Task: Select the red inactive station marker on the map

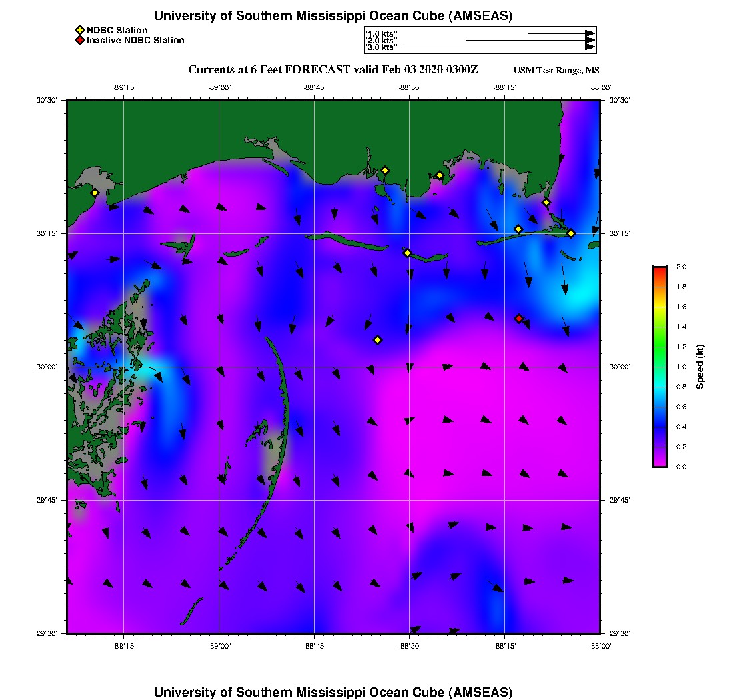Action: 519,319
